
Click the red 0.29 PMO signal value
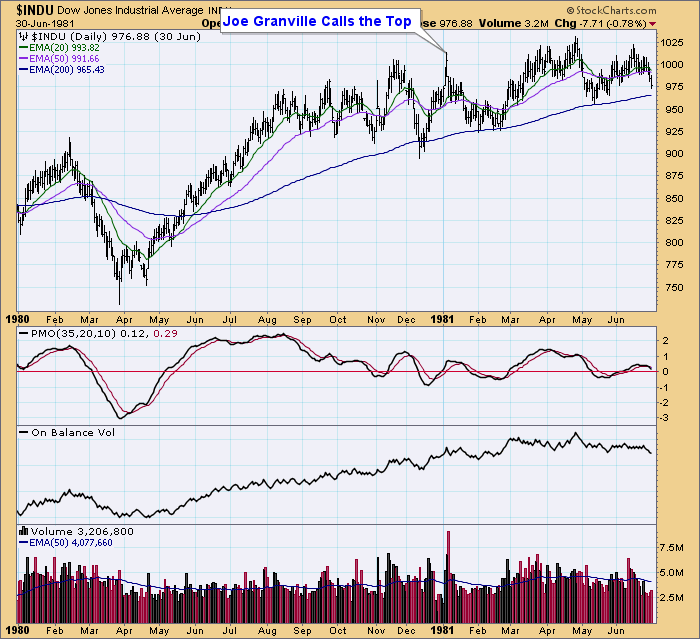(165, 333)
